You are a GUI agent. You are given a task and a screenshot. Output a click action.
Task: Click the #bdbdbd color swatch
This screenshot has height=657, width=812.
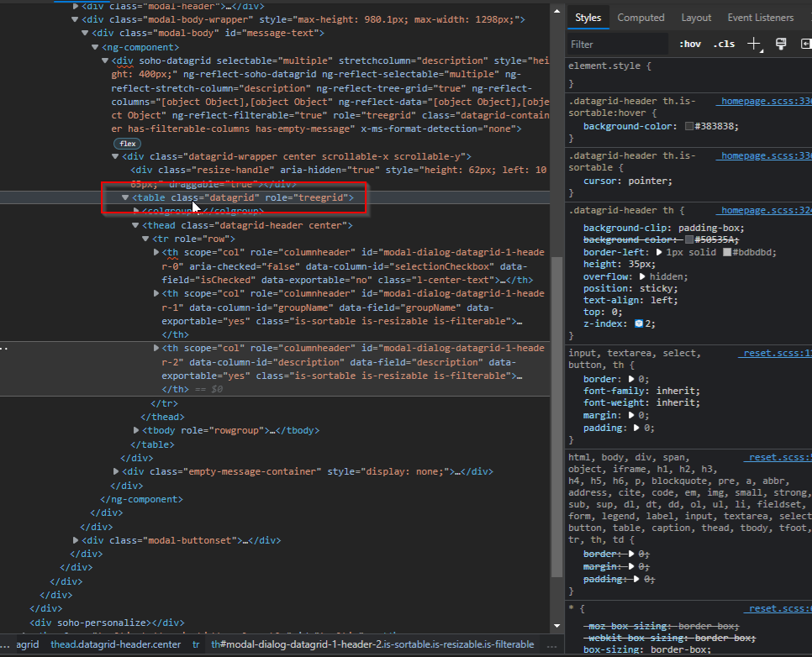(x=727, y=253)
